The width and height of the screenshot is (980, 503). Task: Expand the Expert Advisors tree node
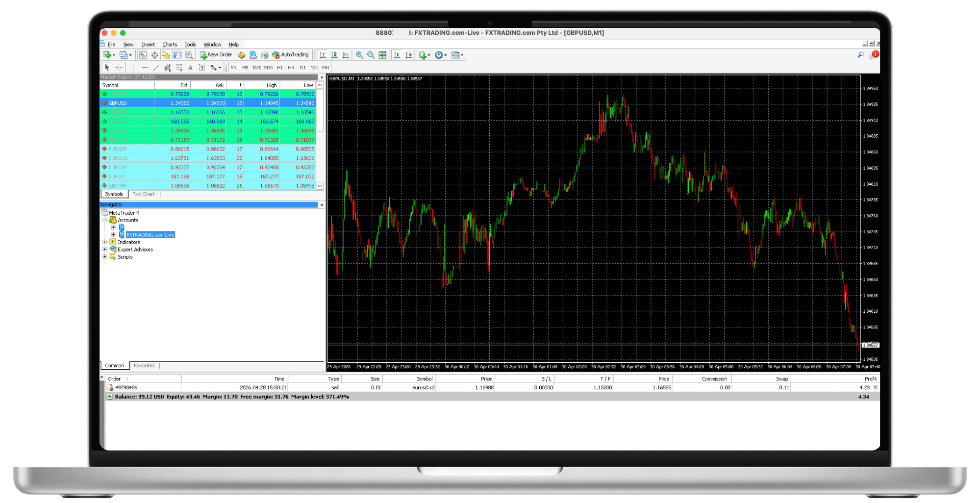[104, 250]
